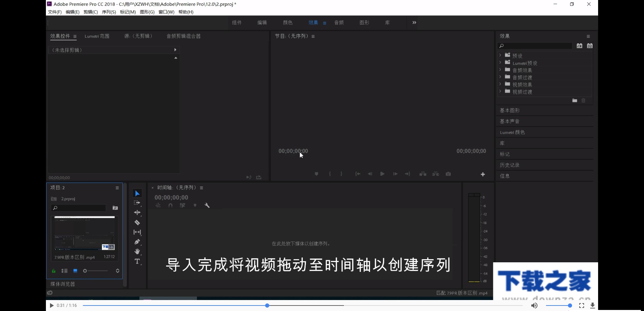Switch to the 颜色 workspace tab
This screenshot has height=311, width=644.
(x=288, y=22)
